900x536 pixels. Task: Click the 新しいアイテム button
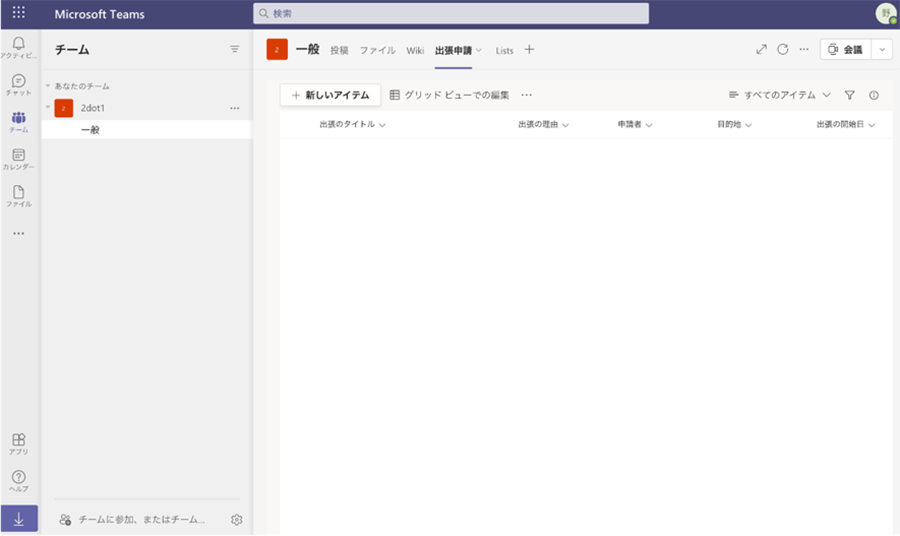tap(330, 95)
